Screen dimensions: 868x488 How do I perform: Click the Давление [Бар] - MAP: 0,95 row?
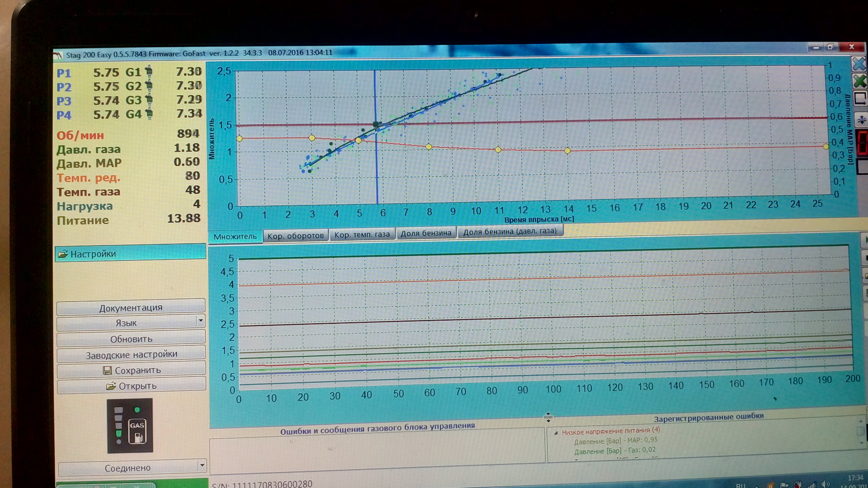[x=616, y=441]
